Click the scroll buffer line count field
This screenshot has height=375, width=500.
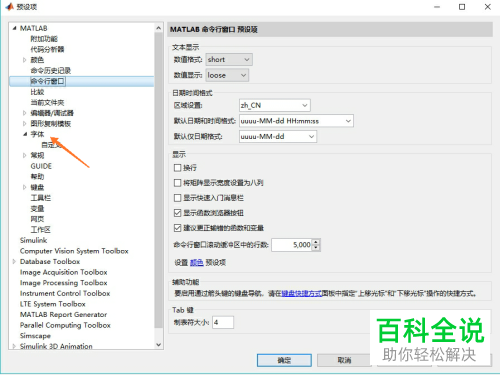(x=292, y=245)
